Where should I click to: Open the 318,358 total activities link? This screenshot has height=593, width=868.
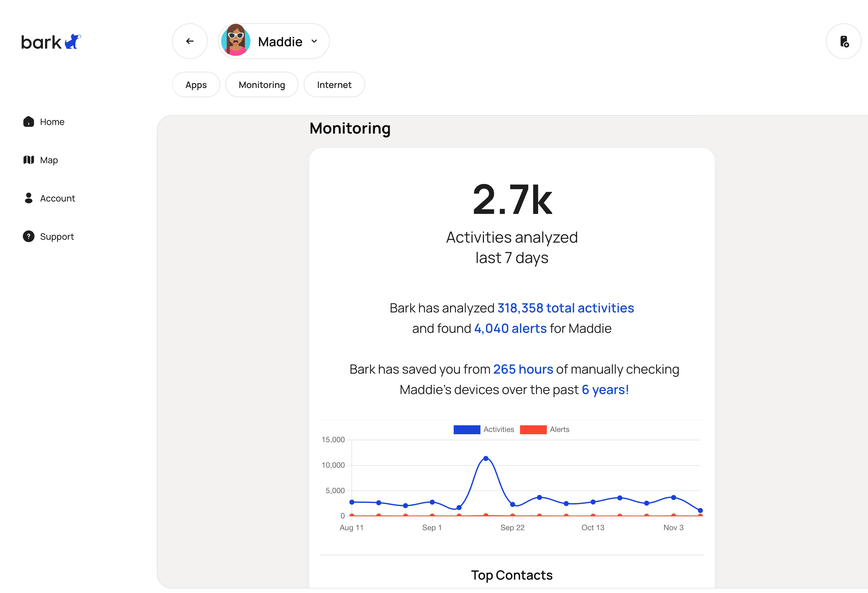[x=565, y=308]
